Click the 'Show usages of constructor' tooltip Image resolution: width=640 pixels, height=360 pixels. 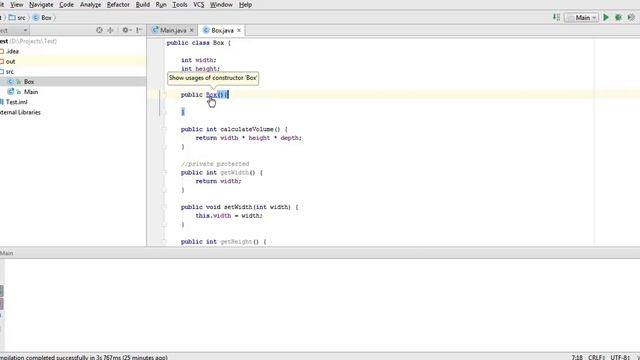[x=213, y=78]
